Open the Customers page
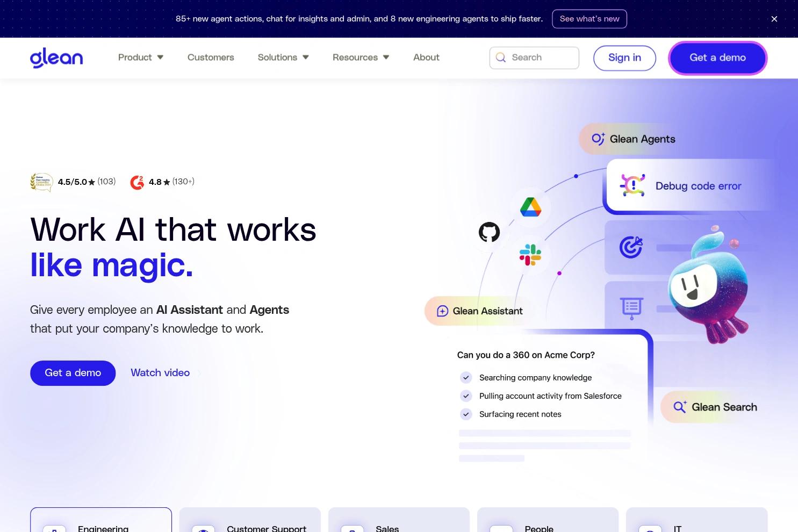 pyautogui.click(x=211, y=57)
